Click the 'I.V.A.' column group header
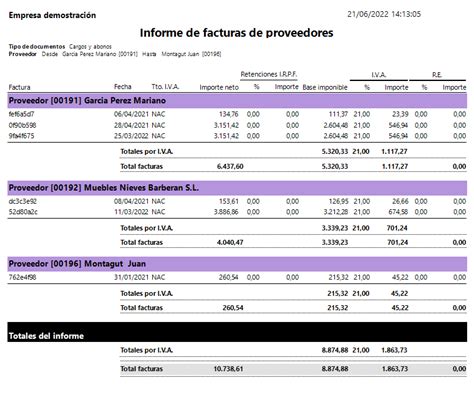This screenshot has width=474, height=393. 379,75
